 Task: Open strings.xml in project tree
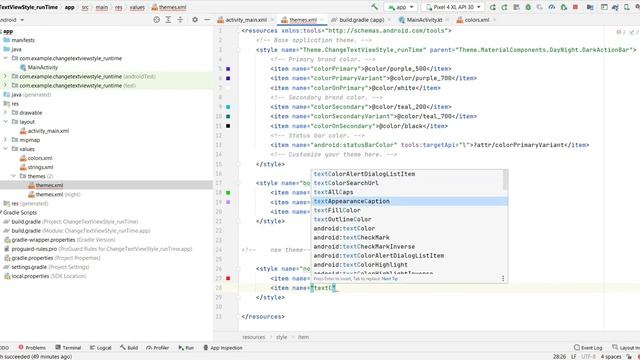[40, 167]
